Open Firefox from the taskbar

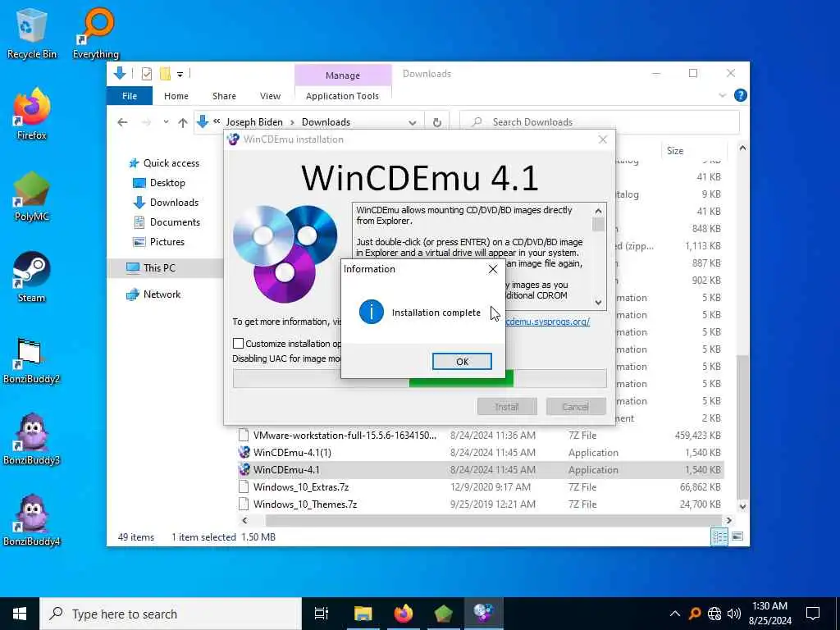(x=404, y=614)
